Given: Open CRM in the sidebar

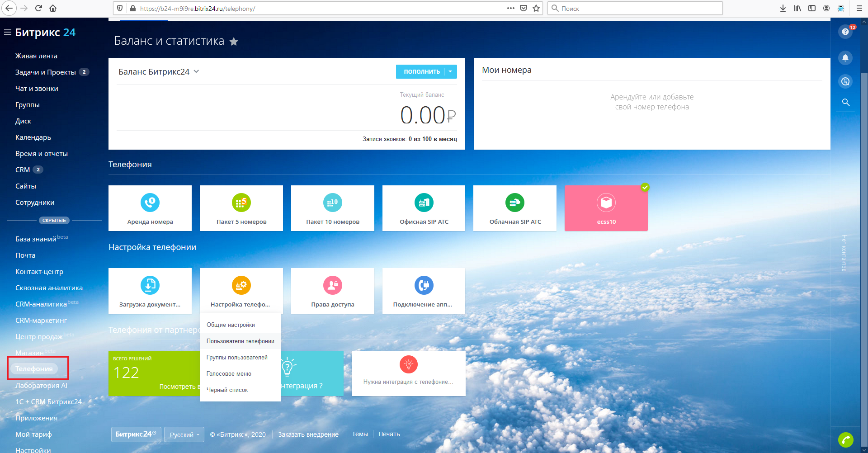Looking at the screenshot, I should 23,170.
